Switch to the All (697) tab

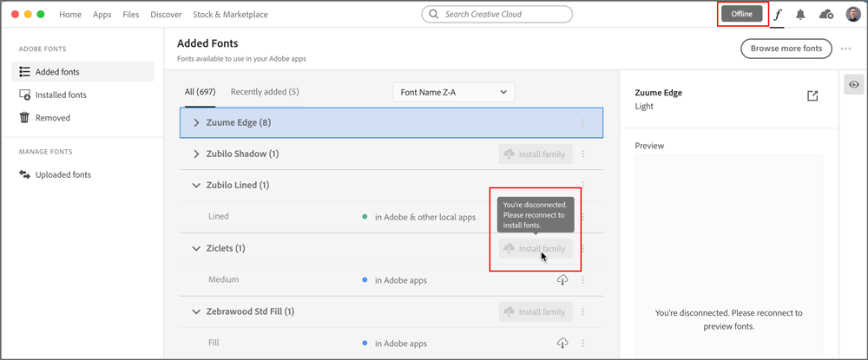200,92
